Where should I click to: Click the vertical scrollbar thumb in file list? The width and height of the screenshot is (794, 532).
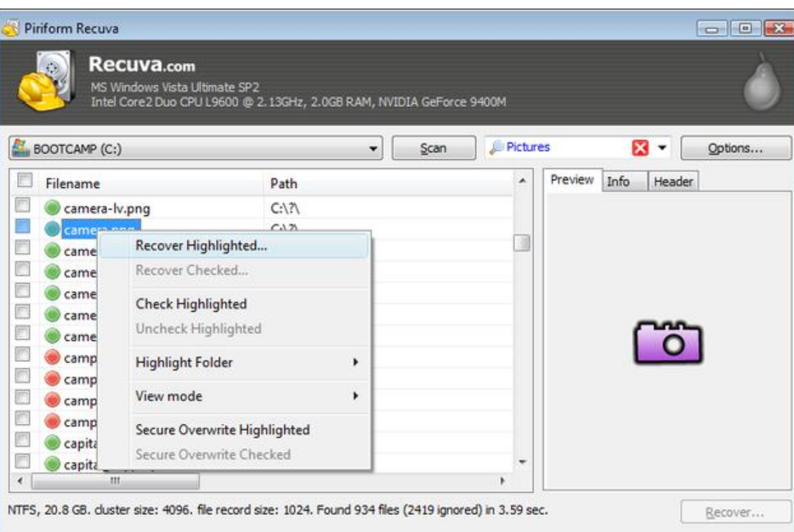(522, 243)
